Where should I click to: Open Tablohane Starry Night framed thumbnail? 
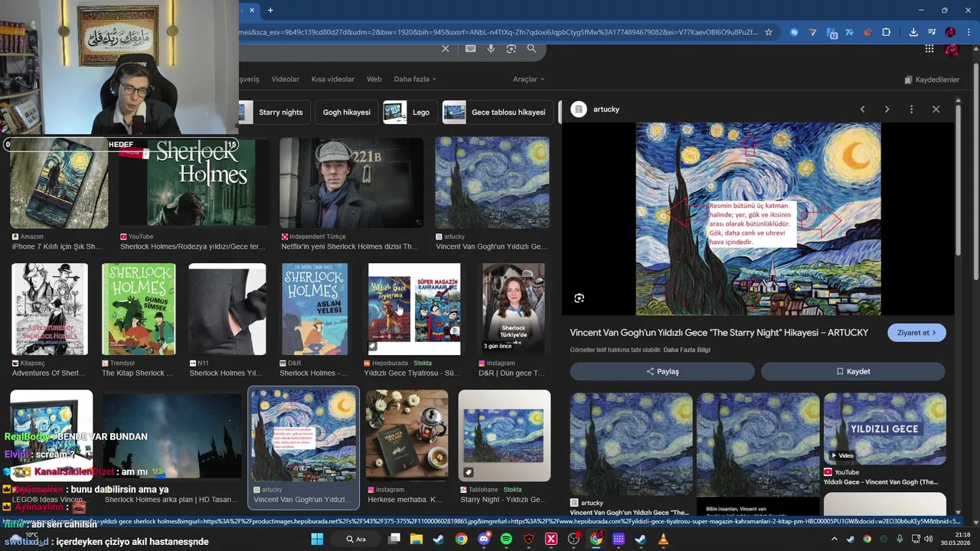(x=505, y=435)
